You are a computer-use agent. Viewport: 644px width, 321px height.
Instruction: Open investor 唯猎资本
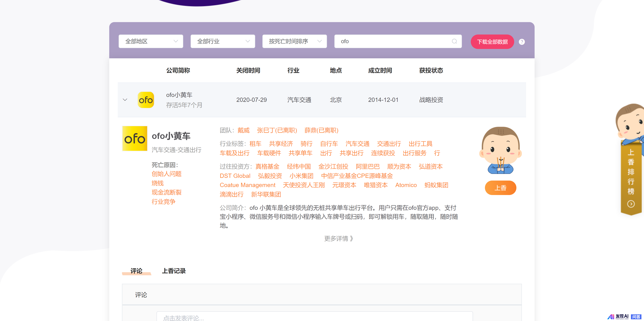(x=376, y=185)
